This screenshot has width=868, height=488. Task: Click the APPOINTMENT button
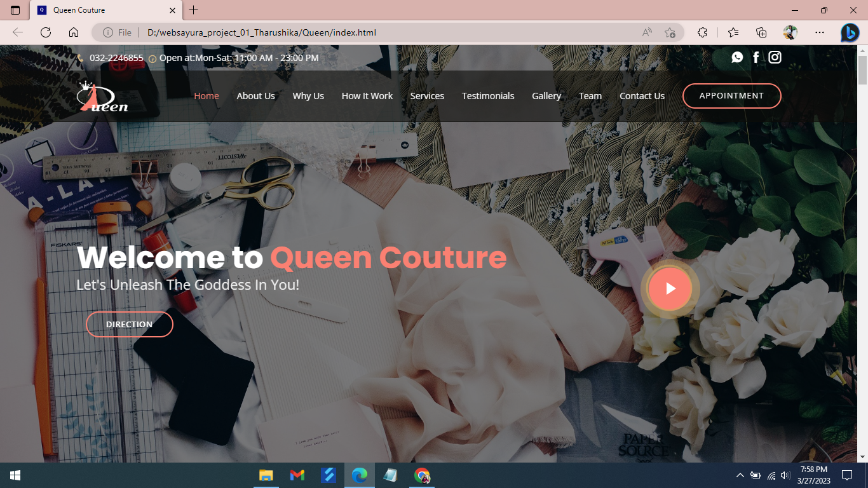point(731,95)
